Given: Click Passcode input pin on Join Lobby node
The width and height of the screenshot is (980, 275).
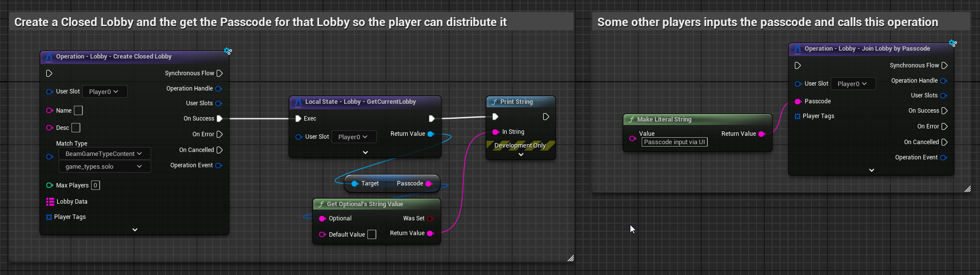Looking at the screenshot, I should click(x=798, y=101).
